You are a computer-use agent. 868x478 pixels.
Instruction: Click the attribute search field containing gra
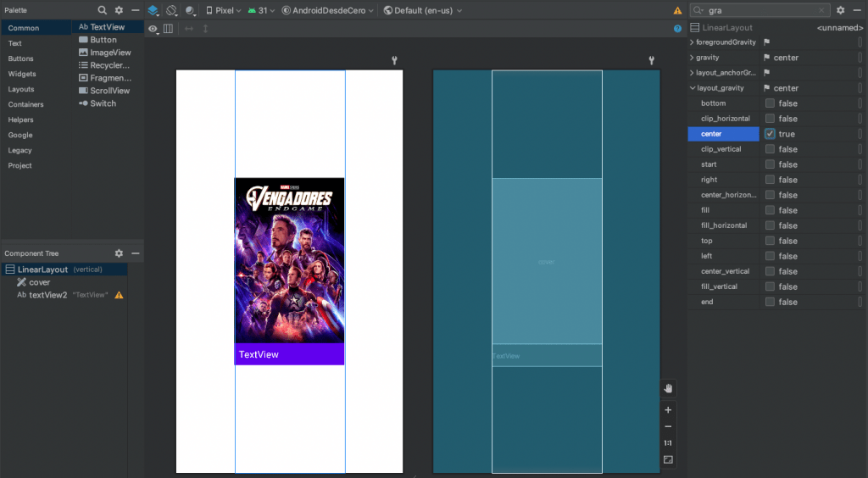click(x=759, y=10)
